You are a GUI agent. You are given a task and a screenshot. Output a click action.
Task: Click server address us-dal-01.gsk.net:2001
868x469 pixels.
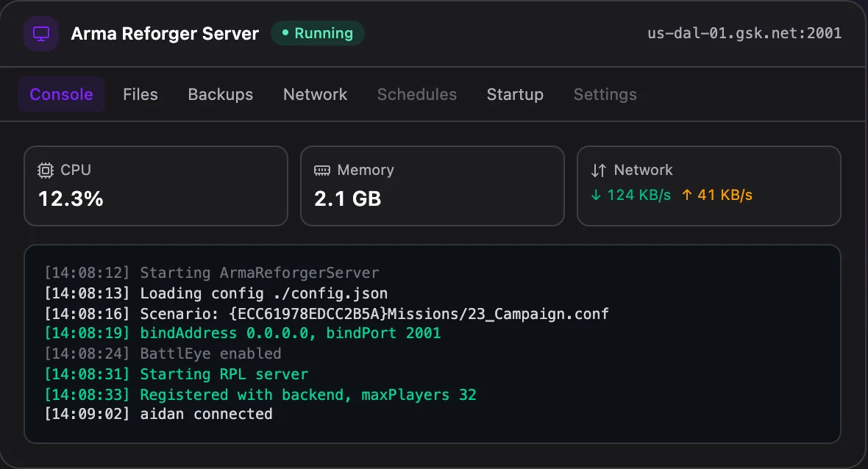click(744, 33)
